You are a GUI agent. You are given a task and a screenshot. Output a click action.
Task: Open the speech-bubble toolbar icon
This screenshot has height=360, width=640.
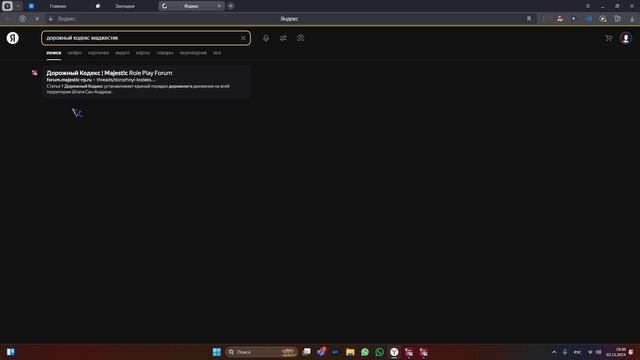618,19
